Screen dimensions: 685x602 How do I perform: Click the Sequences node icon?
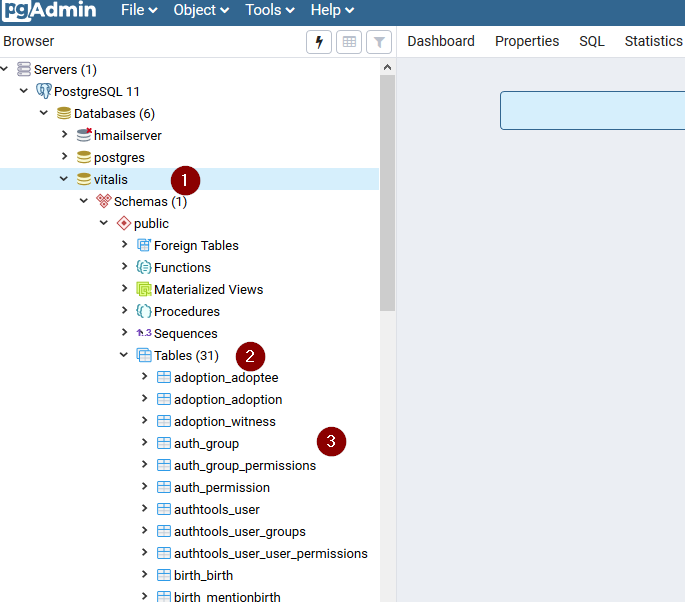coord(144,333)
